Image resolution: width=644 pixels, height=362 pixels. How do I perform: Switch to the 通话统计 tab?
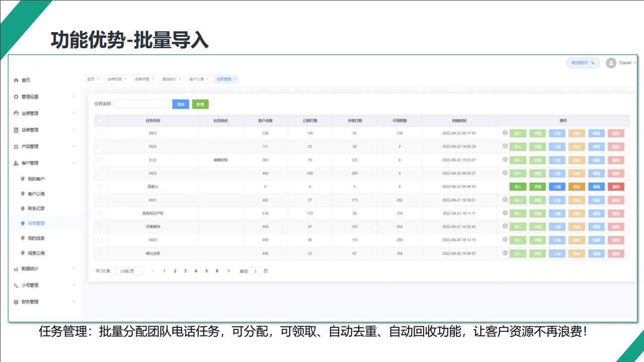click(x=169, y=79)
